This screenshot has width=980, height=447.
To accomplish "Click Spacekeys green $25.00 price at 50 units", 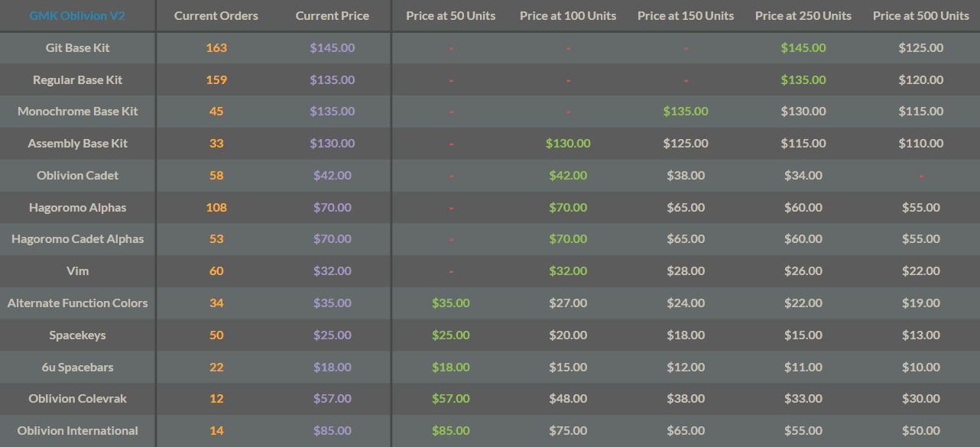I will click(451, 335).
